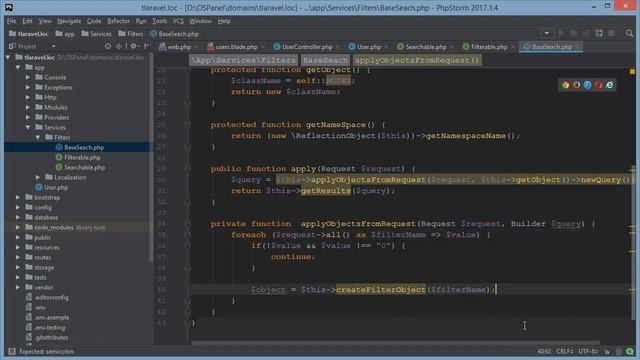
Task: Click app folder in navigation breadcrumb
Action: tap(65, 34)
